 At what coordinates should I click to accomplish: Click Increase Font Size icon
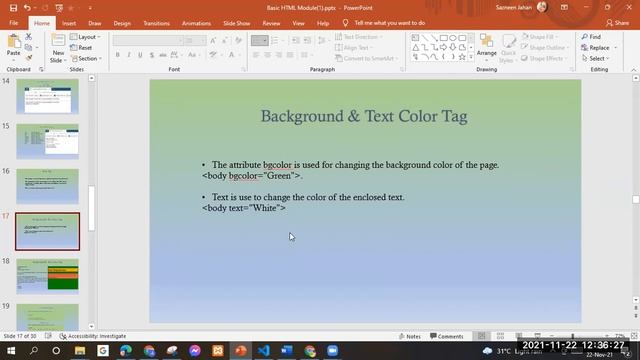[x=213, y=40]
